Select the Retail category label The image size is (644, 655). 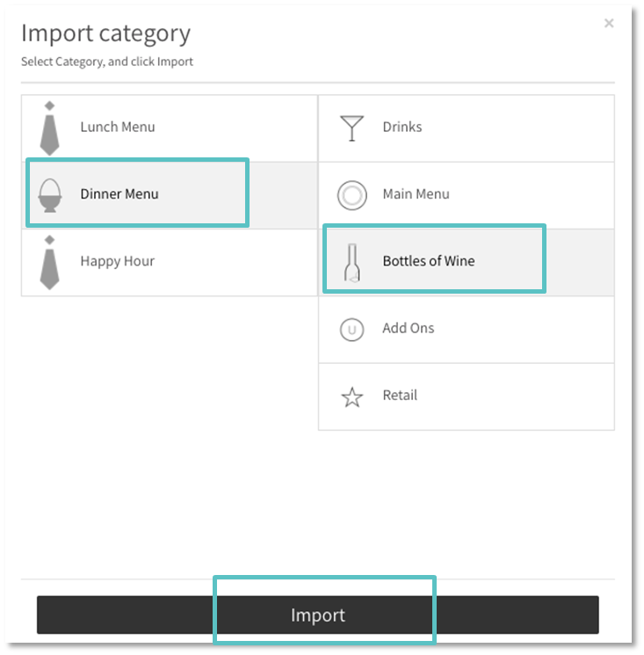400,395
